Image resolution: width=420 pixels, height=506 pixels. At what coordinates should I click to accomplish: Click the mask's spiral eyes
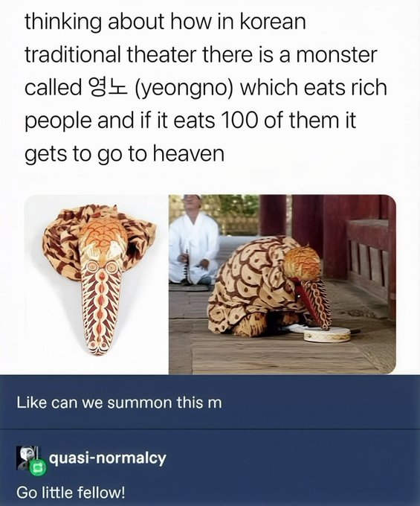(102, 266)
